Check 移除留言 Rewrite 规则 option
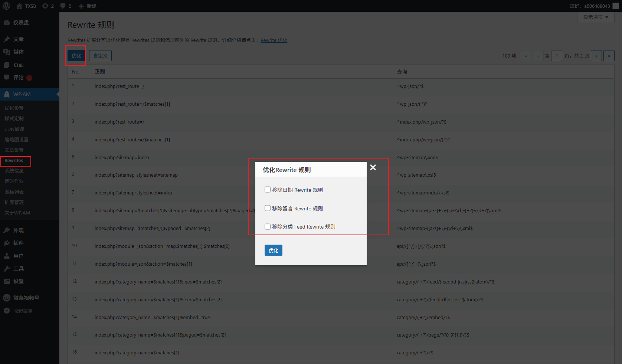622x364 pixels. click(x=268, y=208)
